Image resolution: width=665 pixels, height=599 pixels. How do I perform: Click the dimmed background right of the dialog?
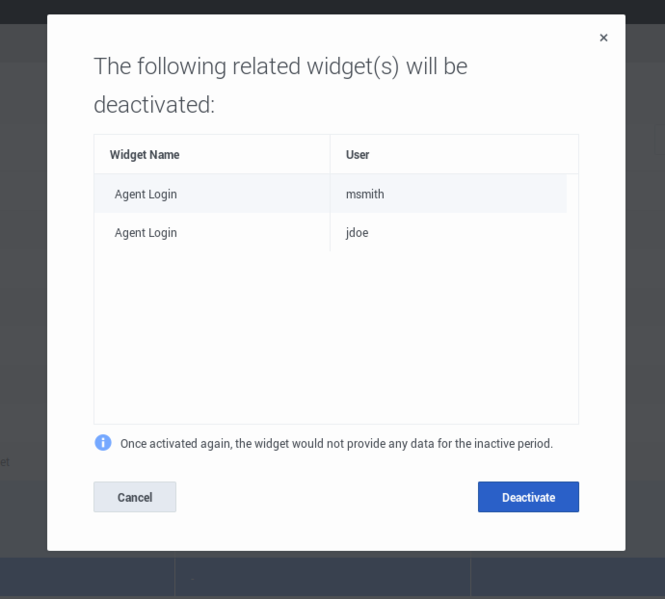[x=645, y=300]
